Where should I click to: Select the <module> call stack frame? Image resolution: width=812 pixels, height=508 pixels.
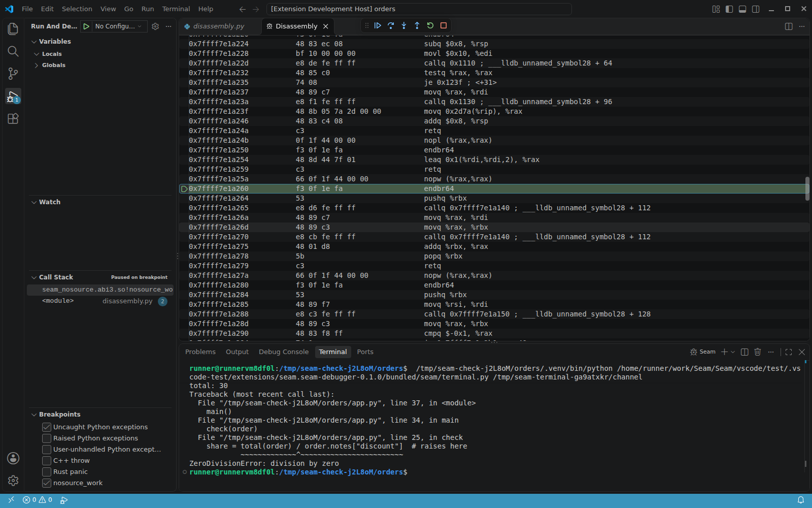(100, 301)
